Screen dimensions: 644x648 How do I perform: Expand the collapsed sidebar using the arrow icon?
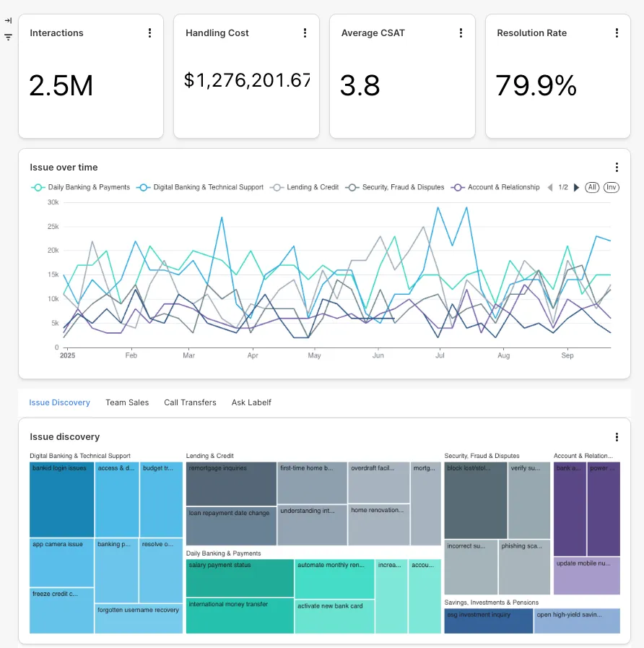(8, 21)
